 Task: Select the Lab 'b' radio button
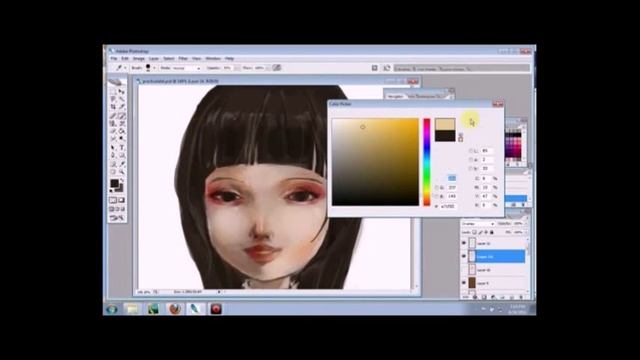tap(471, 168)
